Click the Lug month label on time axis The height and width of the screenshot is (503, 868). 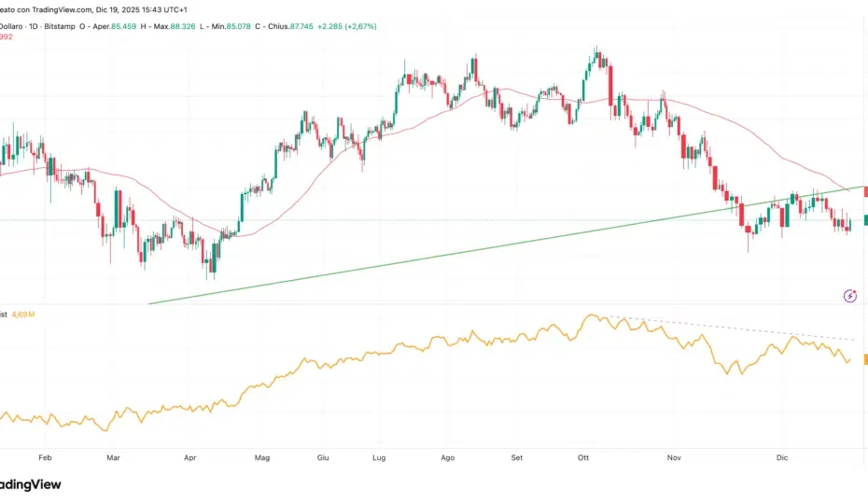379,458
